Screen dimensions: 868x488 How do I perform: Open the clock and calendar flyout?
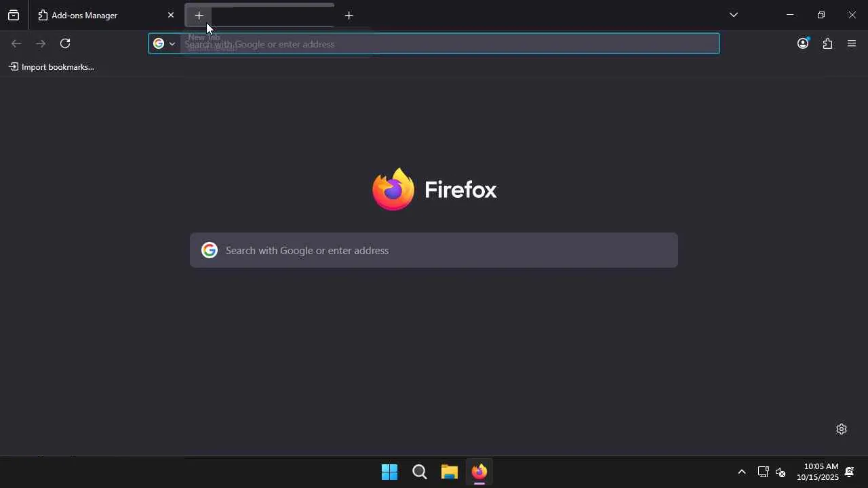point(818,472)
